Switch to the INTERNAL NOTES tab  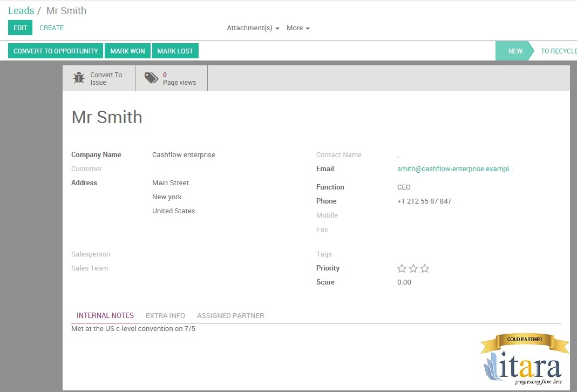pos(105,315)
